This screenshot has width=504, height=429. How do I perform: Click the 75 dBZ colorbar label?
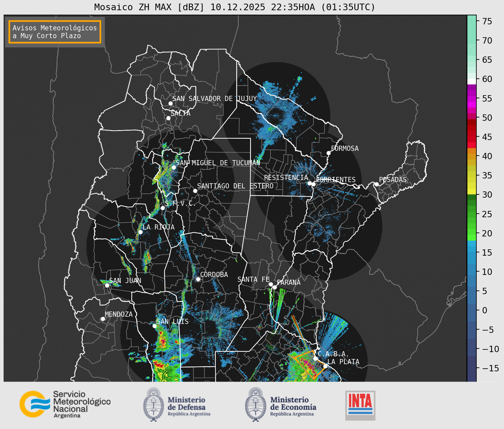tap(487, 21)
